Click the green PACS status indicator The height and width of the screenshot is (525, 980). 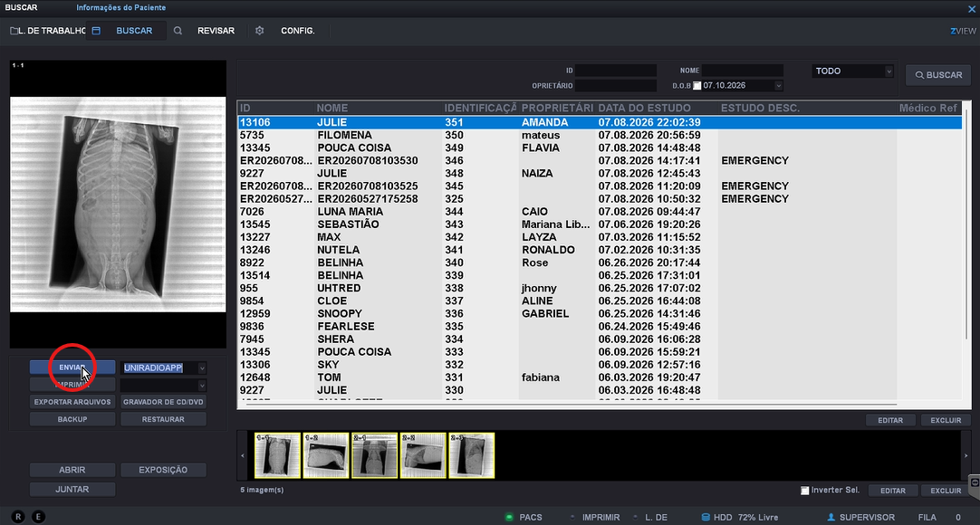coord(509,517)
